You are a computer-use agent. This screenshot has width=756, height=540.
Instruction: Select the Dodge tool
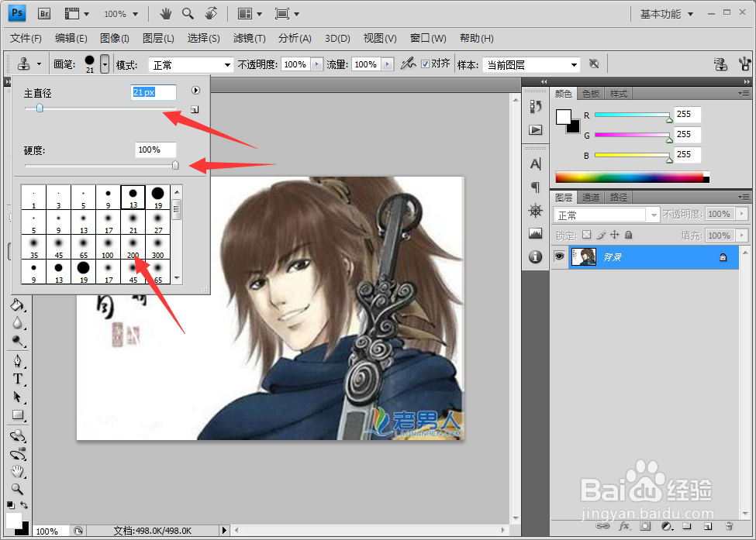coord(18,341)
